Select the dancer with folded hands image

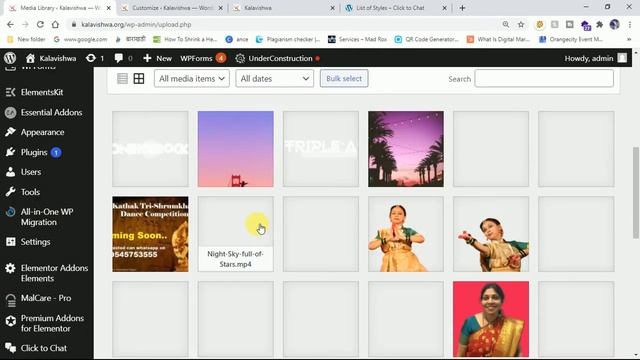(406, 233)
